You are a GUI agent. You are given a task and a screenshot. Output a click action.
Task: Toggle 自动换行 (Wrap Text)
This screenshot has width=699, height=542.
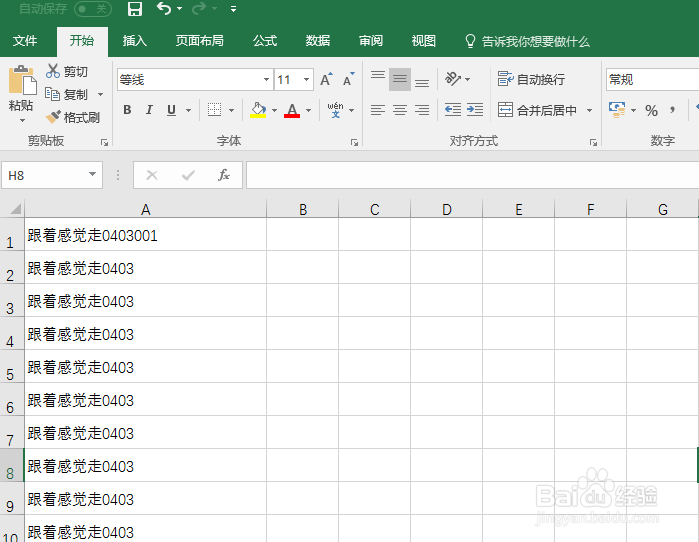tap(531, 79)
